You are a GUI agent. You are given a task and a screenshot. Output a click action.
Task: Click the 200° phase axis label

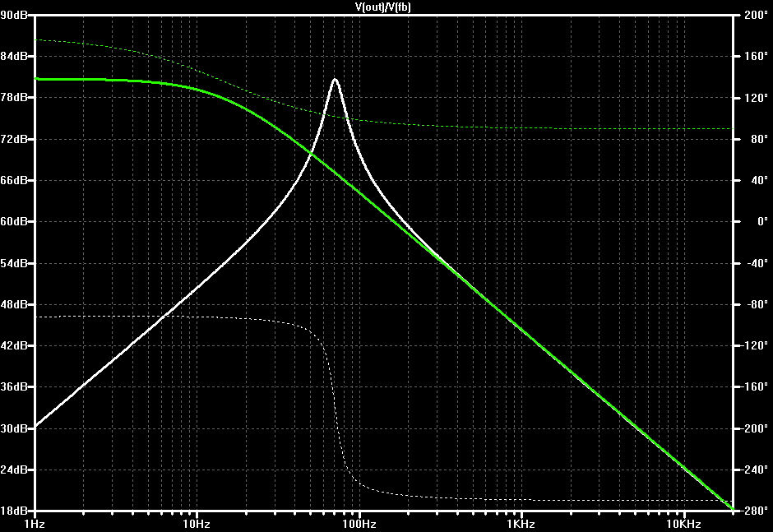point(756,15)
